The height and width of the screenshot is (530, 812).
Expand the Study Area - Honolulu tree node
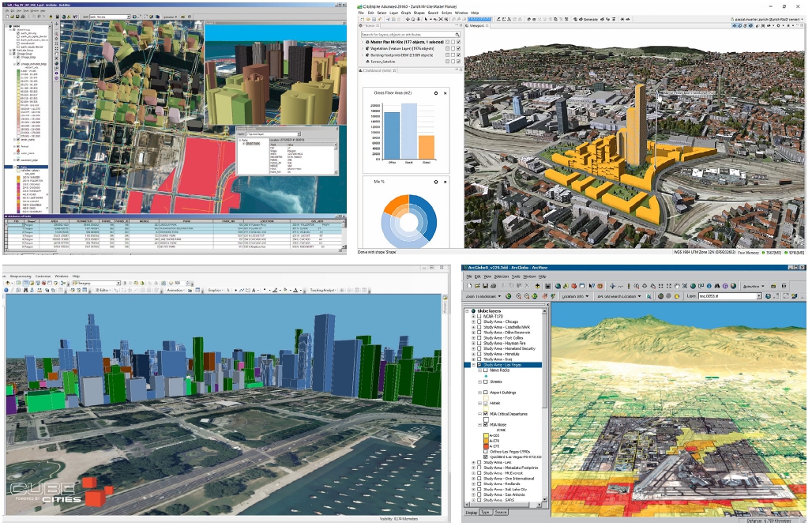click(x=473, y=354)
